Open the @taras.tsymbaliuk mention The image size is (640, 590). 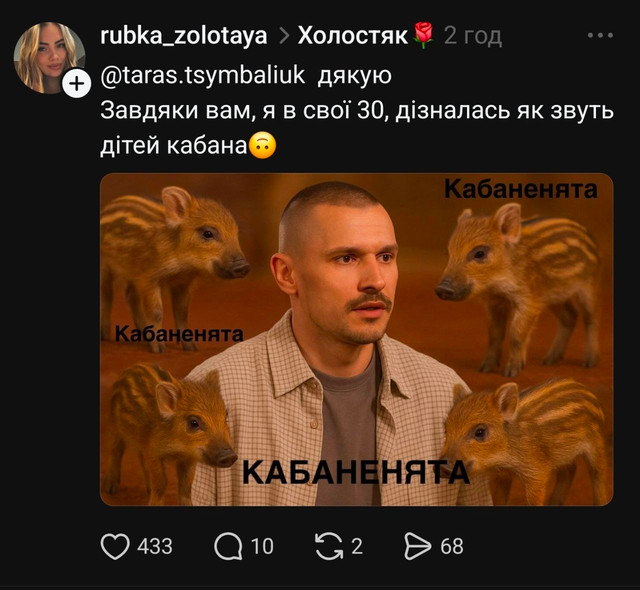click(x=202, y=75)
